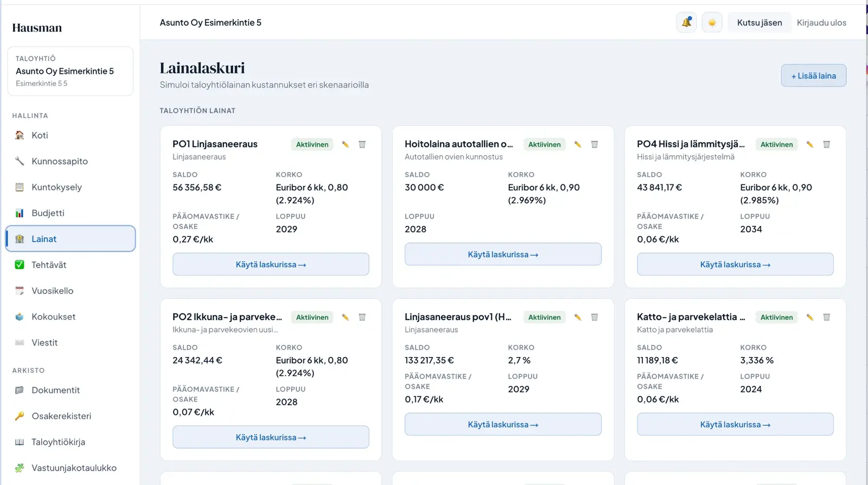868x485 pixels.
Task: Edit the Linjasaneeraus pov1 loan pencil icon
Action: point(578,317)
